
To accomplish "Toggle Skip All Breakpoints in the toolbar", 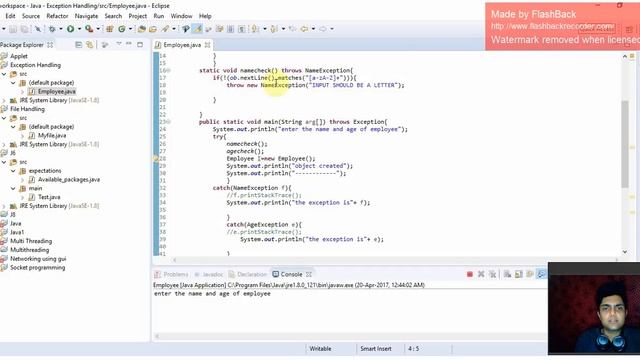I will tap(38, 29).
